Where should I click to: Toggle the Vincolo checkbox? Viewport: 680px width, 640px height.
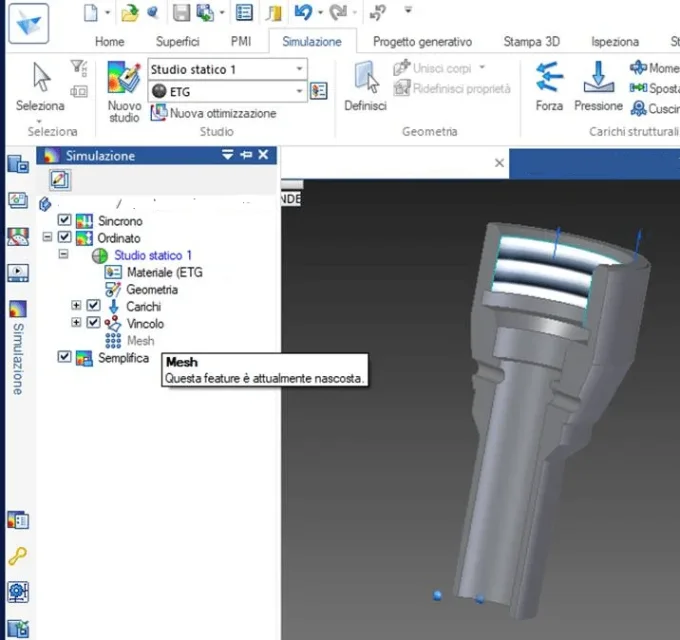click(x=93, y=323)
